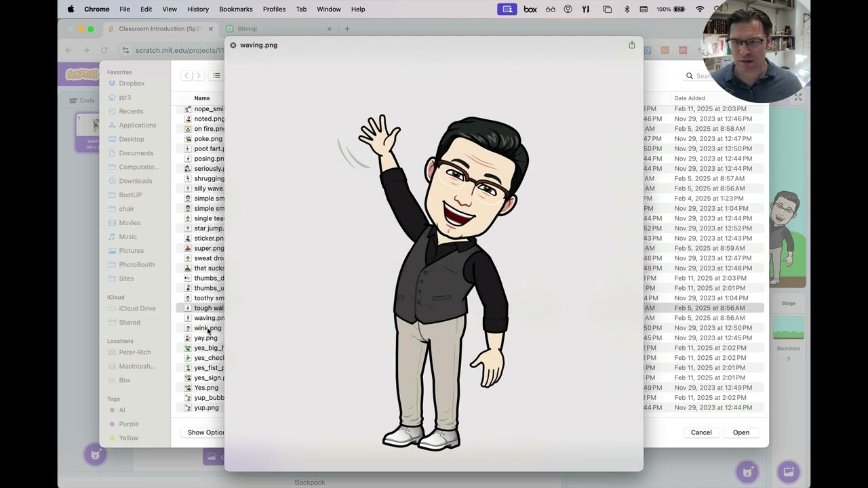This screenshot has height=488, width=868.
Task: Click the site info icon in address bar
Action: [x=125, y=50]
